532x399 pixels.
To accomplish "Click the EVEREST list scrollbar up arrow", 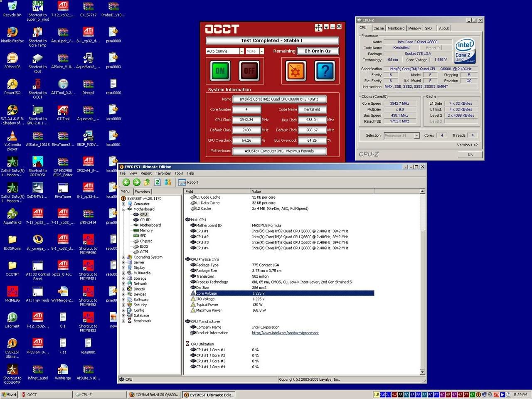I will point(422,192).
